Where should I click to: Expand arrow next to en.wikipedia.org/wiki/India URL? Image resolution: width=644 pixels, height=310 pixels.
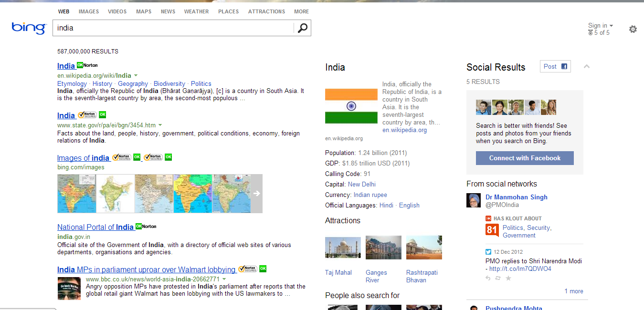(136, 75)
